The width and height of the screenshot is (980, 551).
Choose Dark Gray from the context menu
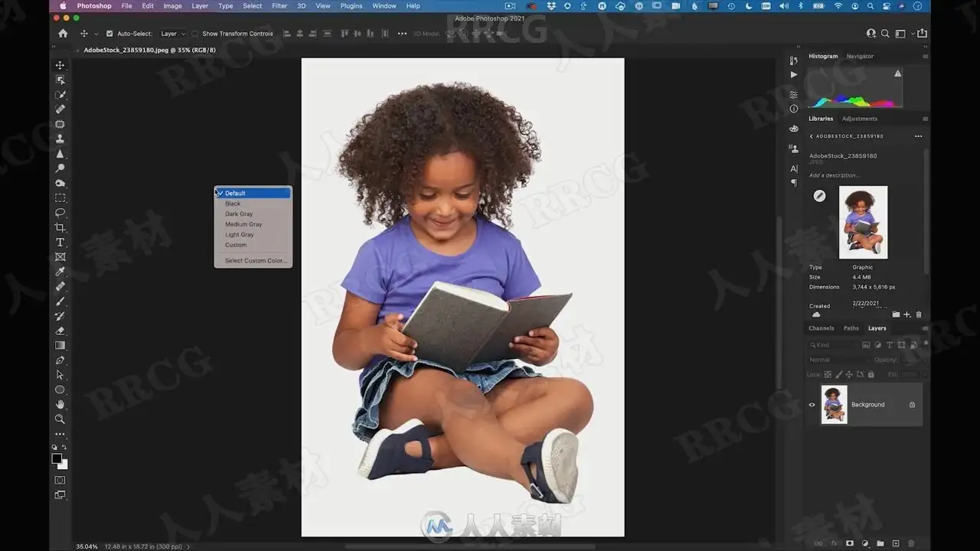point(239,214)
